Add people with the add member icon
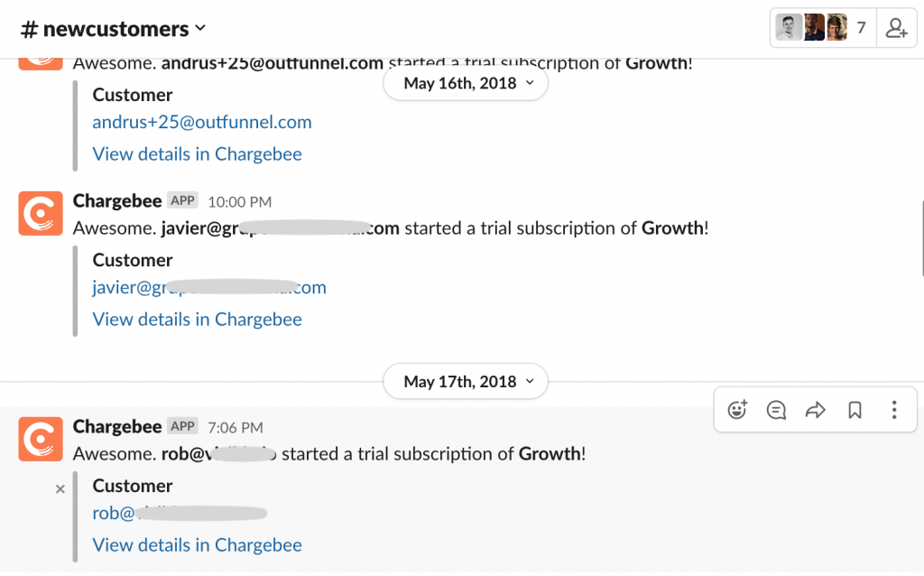Viewport: 924px width, 576px height. [x=896, y=28]
